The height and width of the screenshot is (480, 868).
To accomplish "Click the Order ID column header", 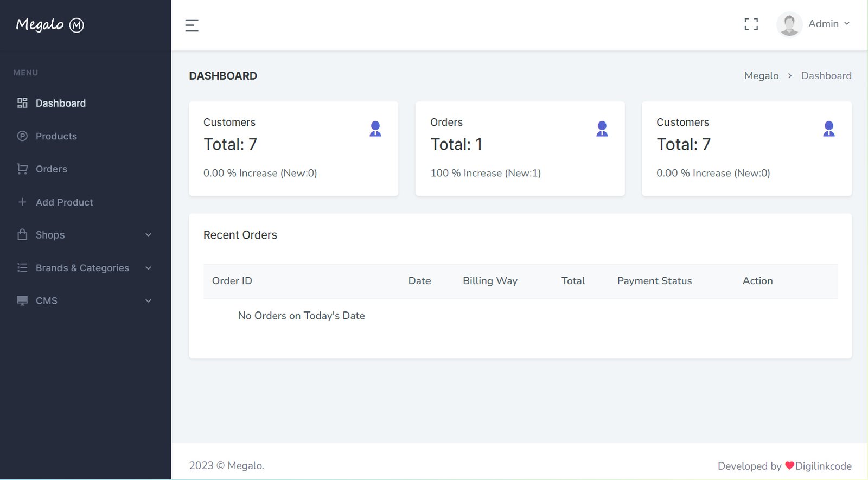I will tap(232, 281).
